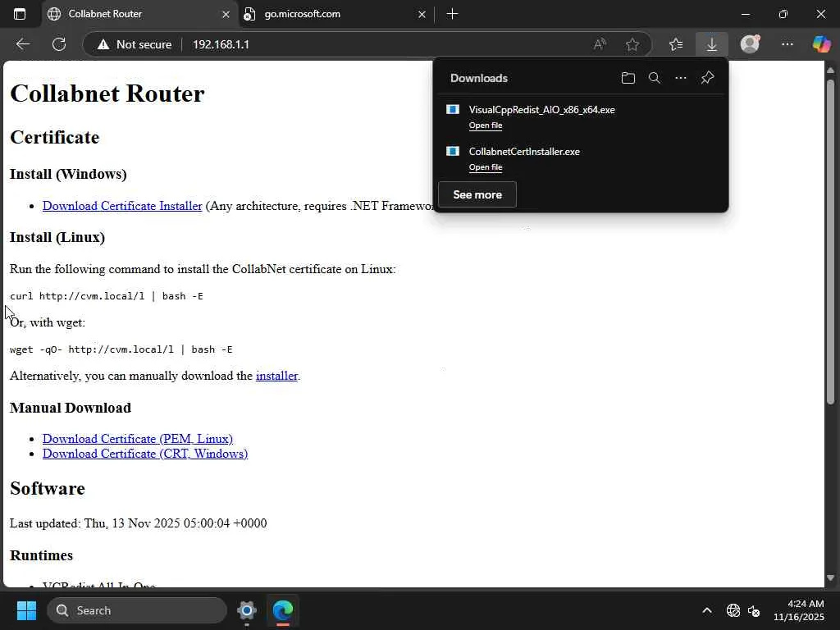Open downloads folder icon in Downloads panel
The width and height of the screenshot is (840, 630).
628,78
